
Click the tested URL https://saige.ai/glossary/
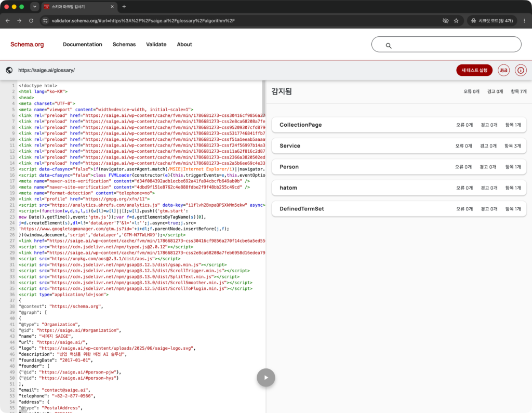coord(46,70)
